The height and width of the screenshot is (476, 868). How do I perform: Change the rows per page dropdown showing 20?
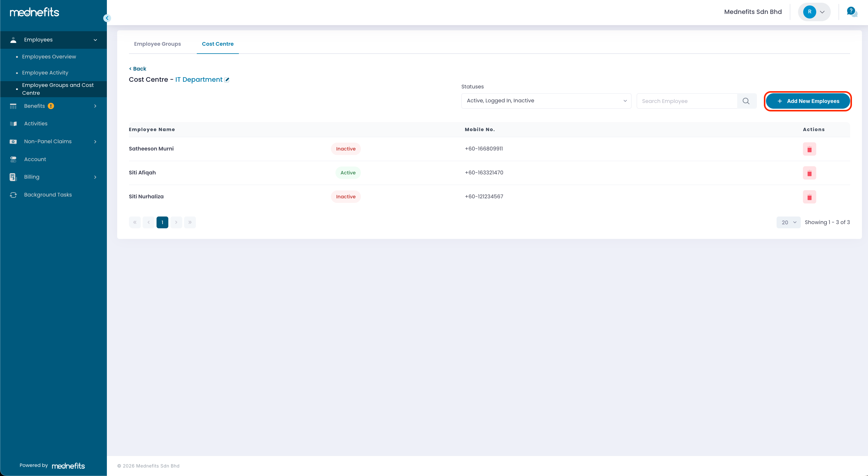(x=788, y=223)
